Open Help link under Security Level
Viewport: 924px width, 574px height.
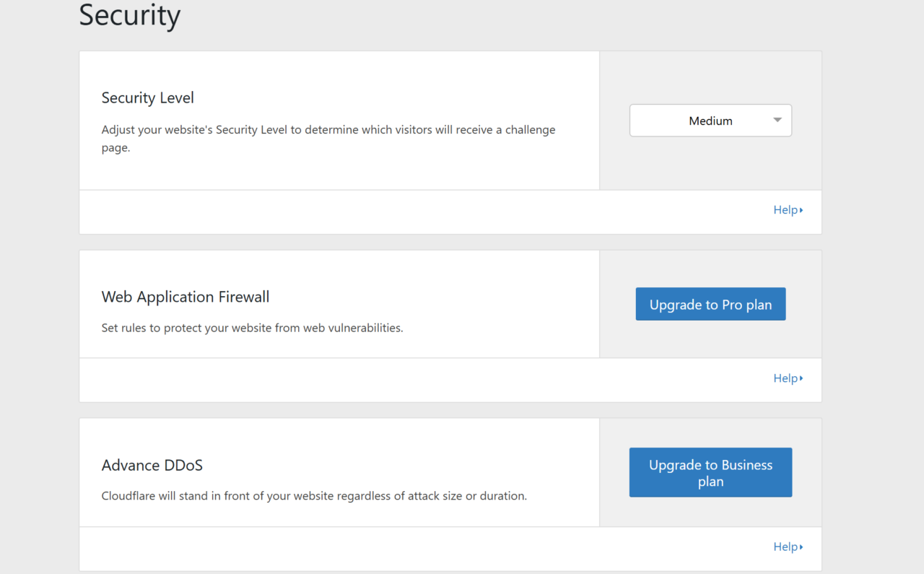coord(785,210)
